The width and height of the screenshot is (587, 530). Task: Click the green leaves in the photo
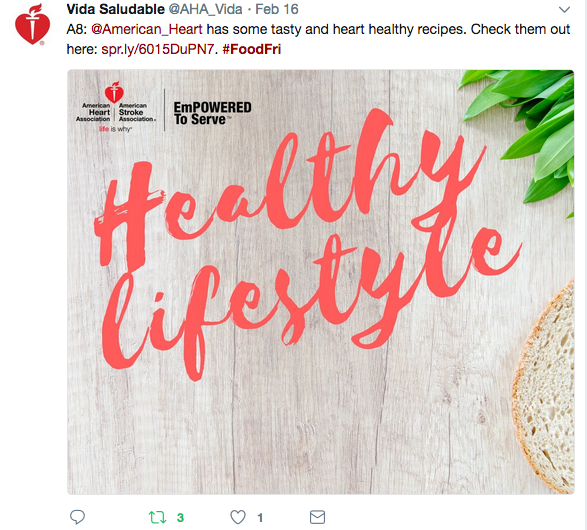click(520, 133)
